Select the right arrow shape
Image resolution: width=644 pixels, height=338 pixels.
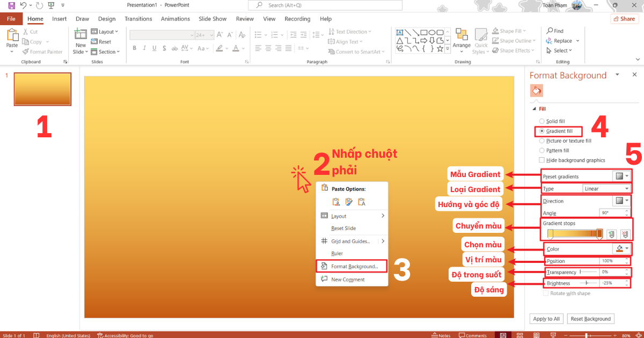click(x=424, y=40)
